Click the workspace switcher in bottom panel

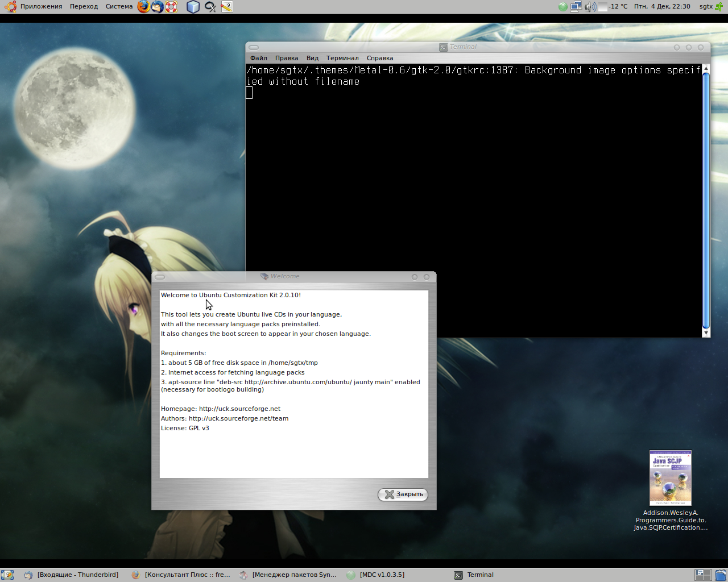703,575
